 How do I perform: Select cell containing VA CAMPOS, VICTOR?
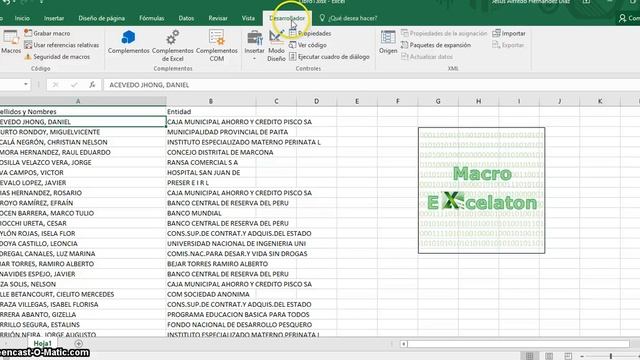(x=83, y=173)
